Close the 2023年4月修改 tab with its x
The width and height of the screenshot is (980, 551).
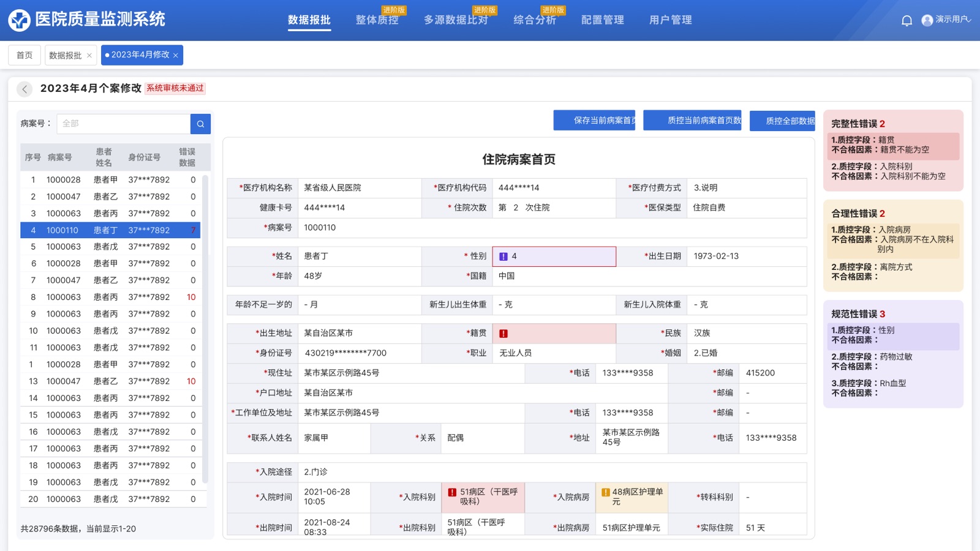[176, 56]
